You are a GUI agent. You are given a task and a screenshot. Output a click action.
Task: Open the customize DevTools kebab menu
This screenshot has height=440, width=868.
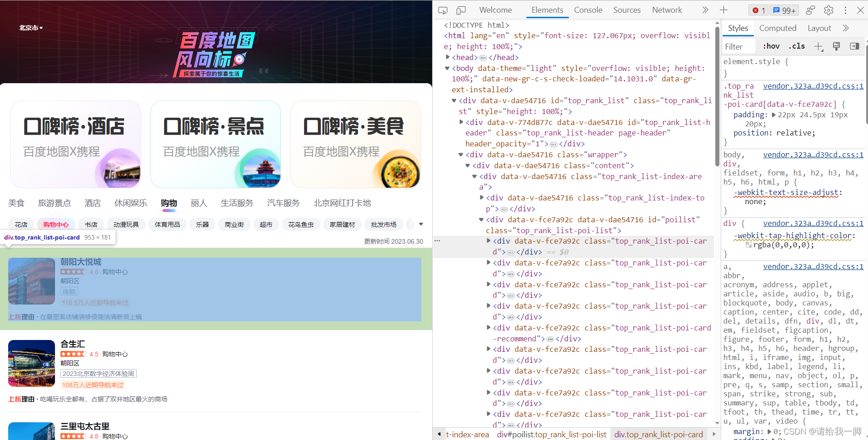pyautogui.click(x=845, y=10)
